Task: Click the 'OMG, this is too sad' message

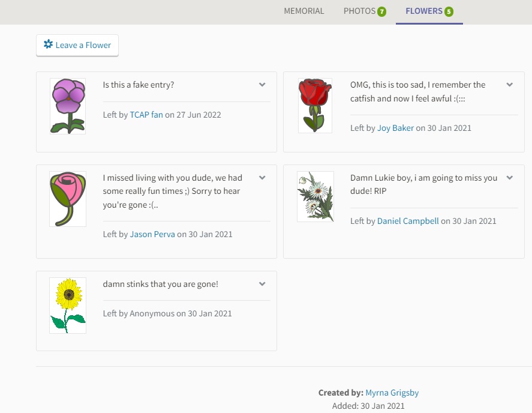Action: [417, 91]
